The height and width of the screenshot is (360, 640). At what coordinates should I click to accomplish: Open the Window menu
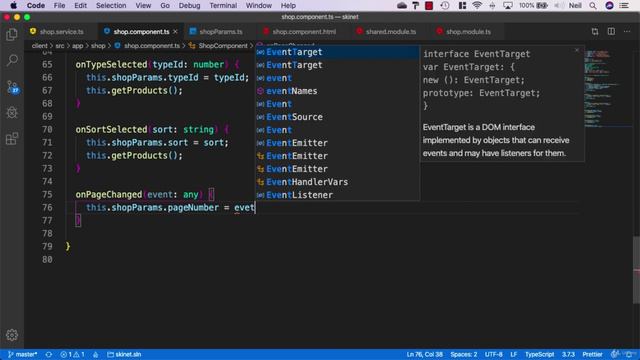pos(258,6)
